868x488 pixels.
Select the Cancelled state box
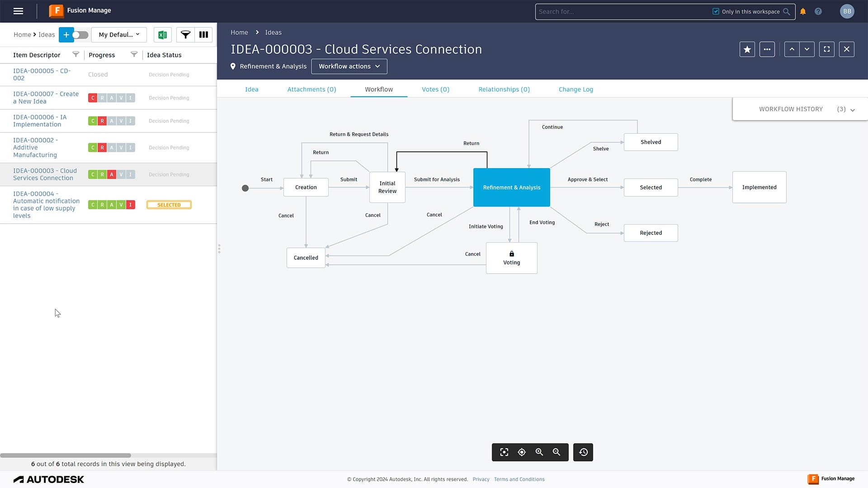pyautogui.click(x=306, y=258)
